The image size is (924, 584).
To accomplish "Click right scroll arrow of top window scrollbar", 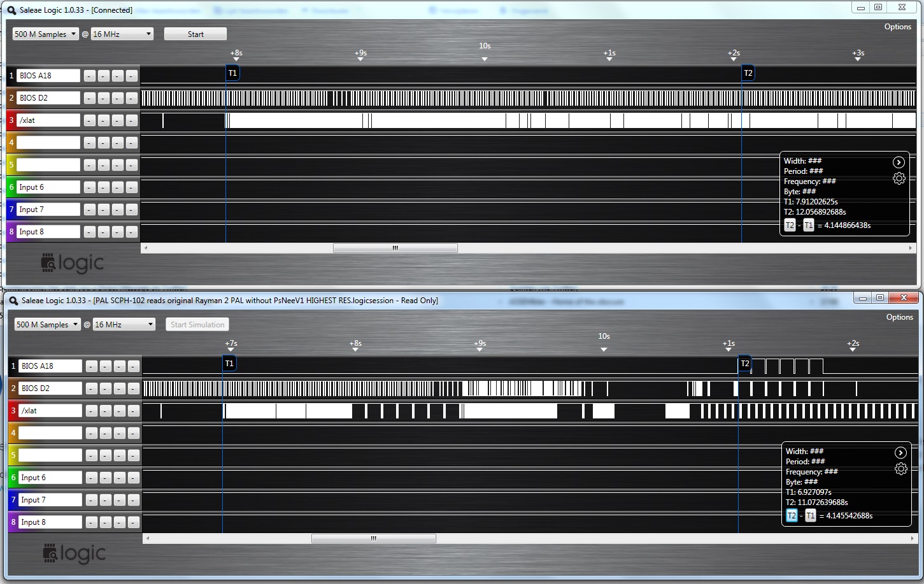I will click(x=911, y=248).
